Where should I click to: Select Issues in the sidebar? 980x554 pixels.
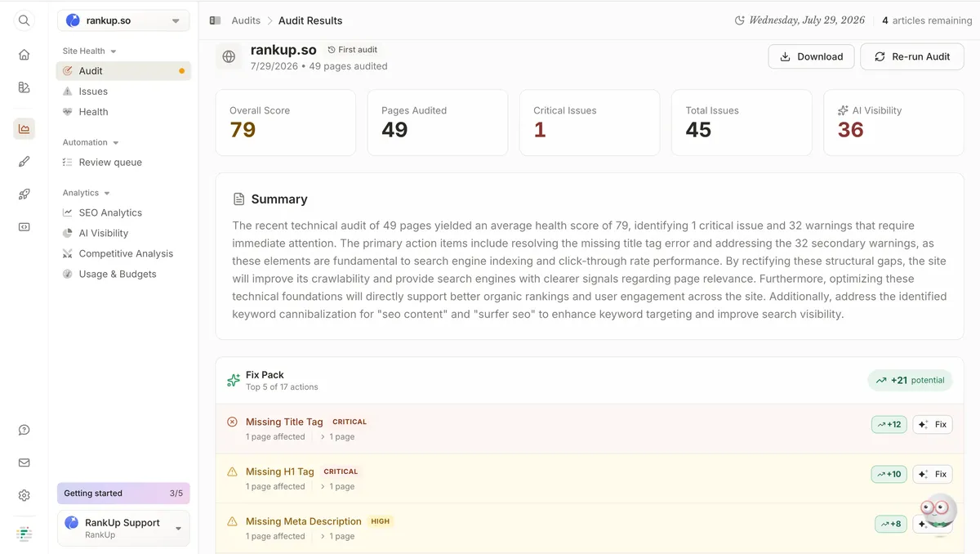pos(123,92)
